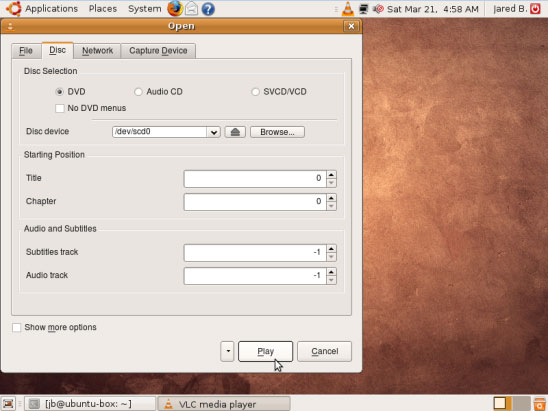The height and width of the screenshot is (411, 548).
Task: Click the Disc device text field
Action: point(159,132)
